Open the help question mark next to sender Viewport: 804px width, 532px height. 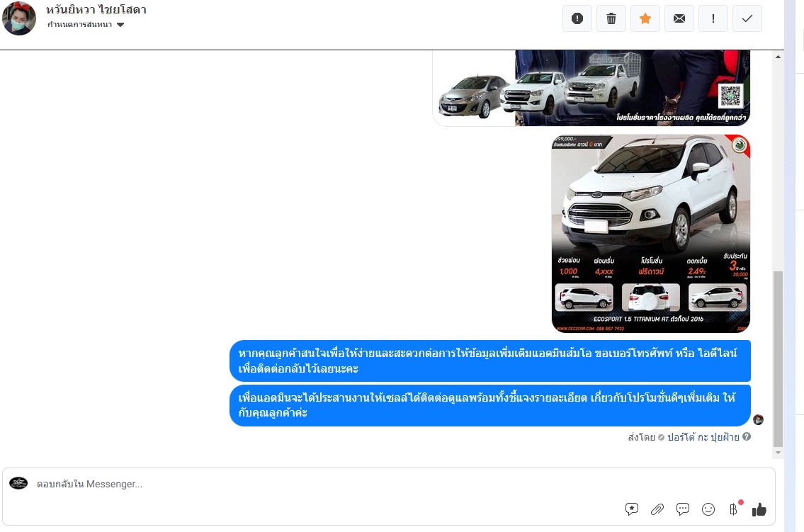747,436
